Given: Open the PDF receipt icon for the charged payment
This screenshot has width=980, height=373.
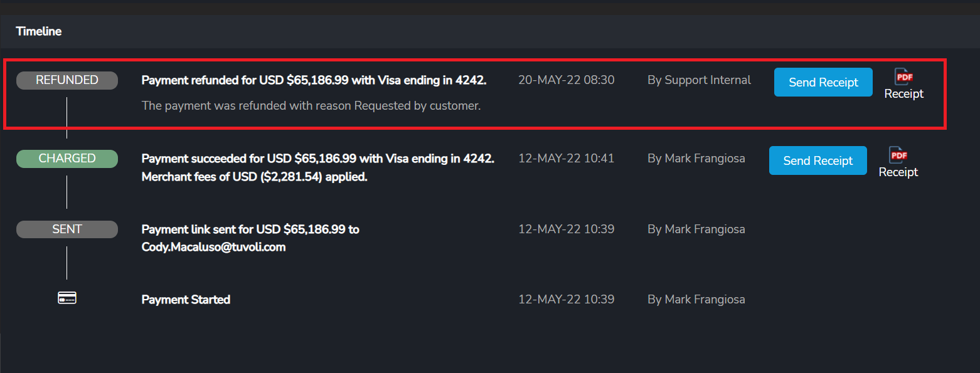Looking at the screenshot, I should [x=898, y=155].
